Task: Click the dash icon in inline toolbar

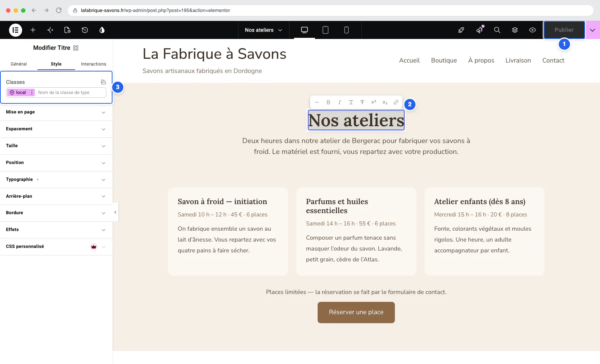Action: [x=317, y=102]
